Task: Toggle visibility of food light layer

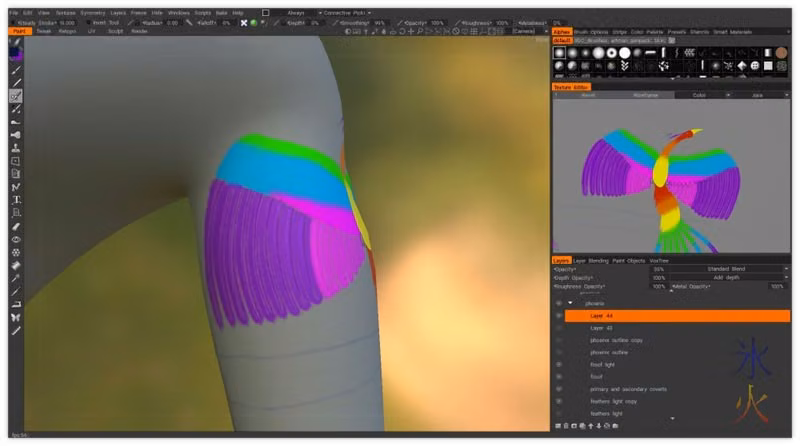Action: [x=559, y=365]
